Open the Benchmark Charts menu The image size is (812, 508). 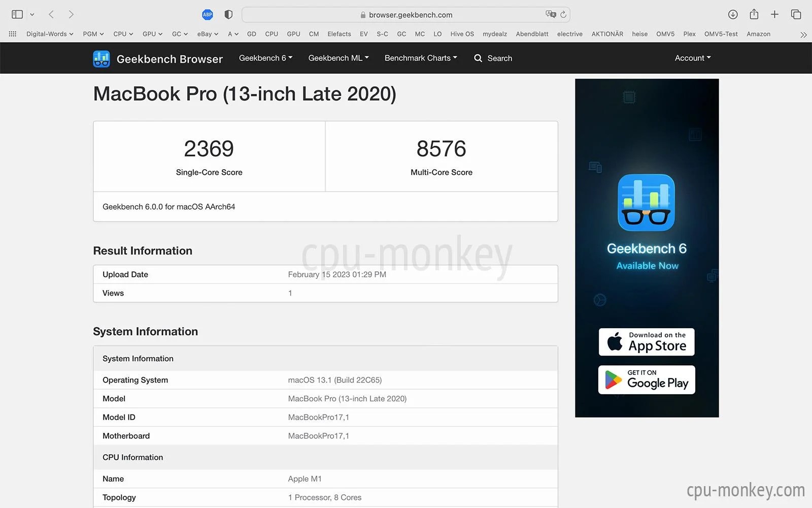(420, 58)
